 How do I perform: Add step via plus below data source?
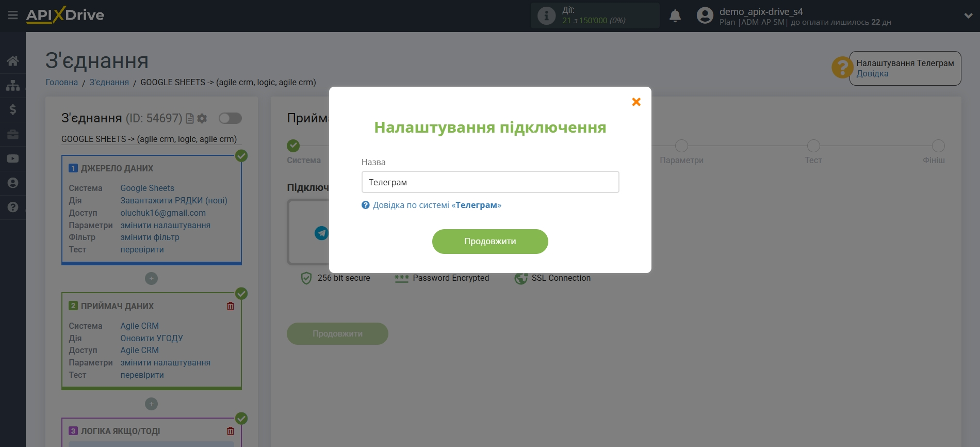pos(151,279)
